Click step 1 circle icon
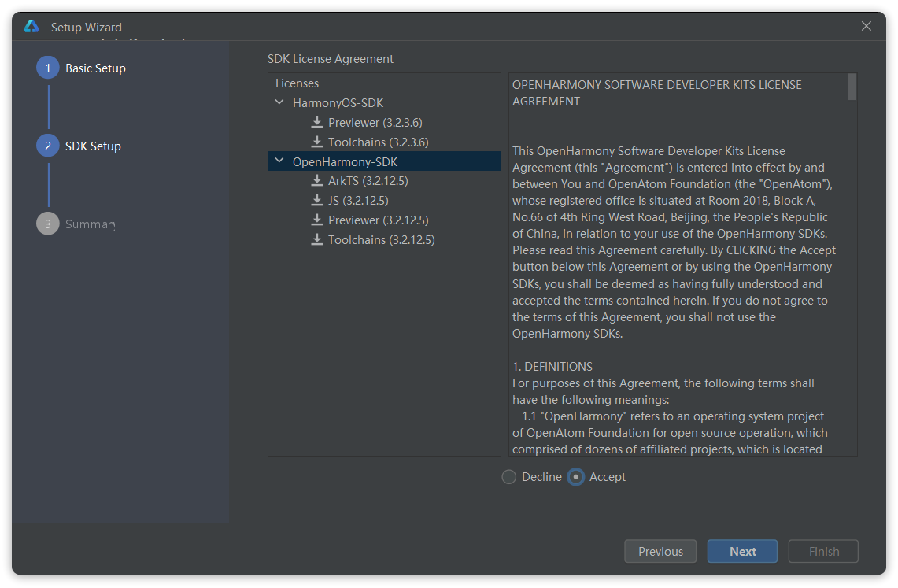The height and width of the screenshot is (588, 898). [48, 68]
